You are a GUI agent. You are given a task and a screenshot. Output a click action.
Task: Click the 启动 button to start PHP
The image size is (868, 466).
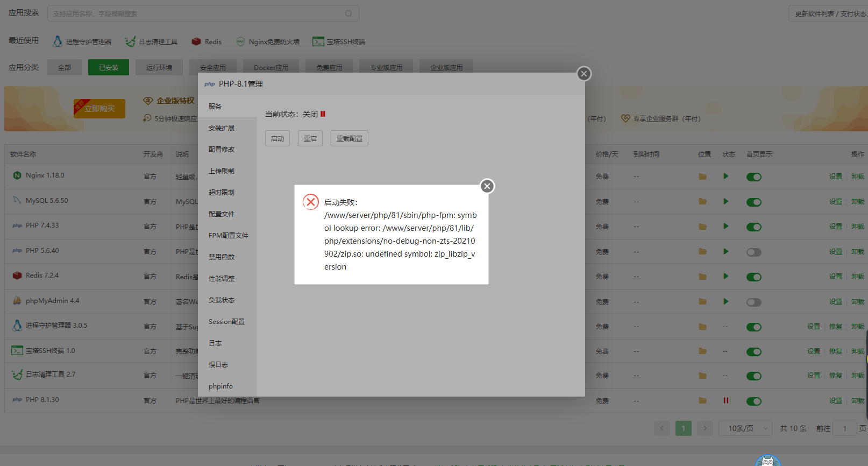click(x=278, y=138)
